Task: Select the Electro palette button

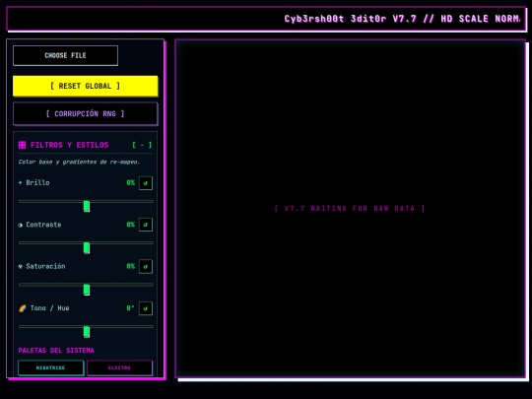Action: pyautogui.click(x=120, y=367)
